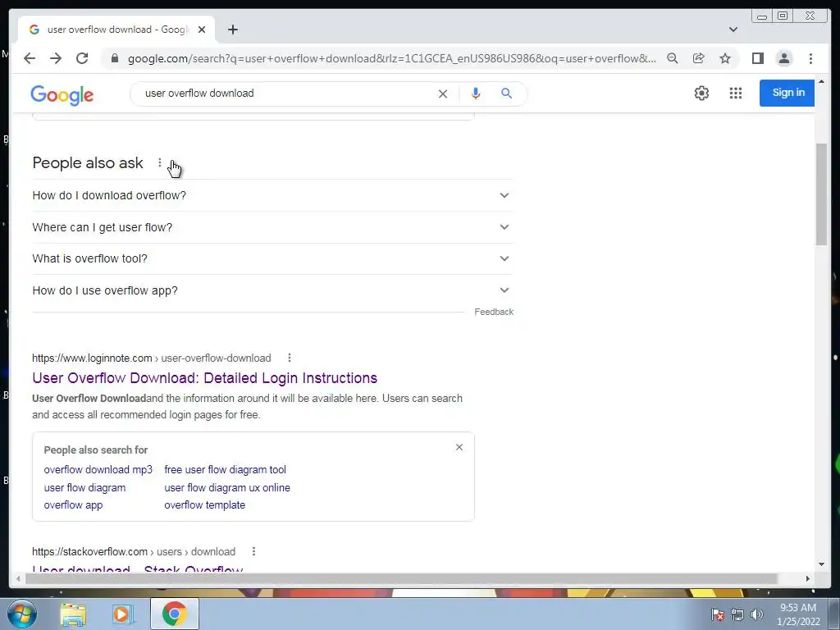Search for 'overflow template'

tap(204, 505)
